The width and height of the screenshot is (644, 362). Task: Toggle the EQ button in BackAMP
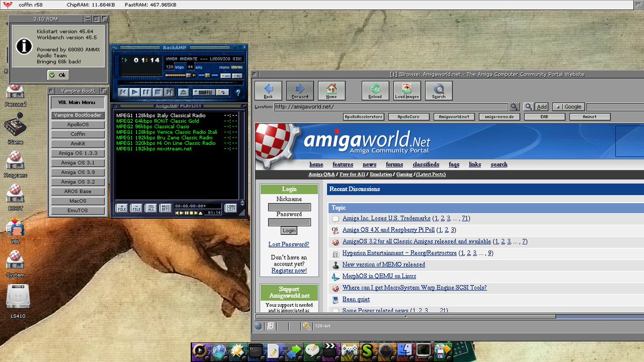(225, 76)
